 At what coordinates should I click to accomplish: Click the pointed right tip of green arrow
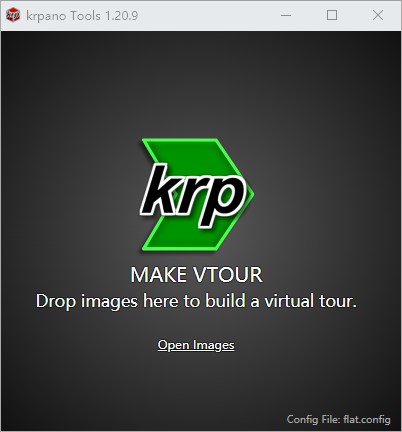pyautogui.click(x=249, y=194)
